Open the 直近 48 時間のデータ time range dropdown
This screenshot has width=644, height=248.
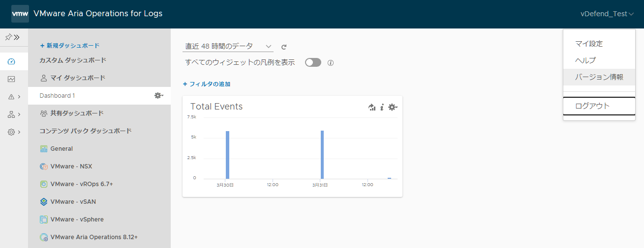(x=228, y=46)
